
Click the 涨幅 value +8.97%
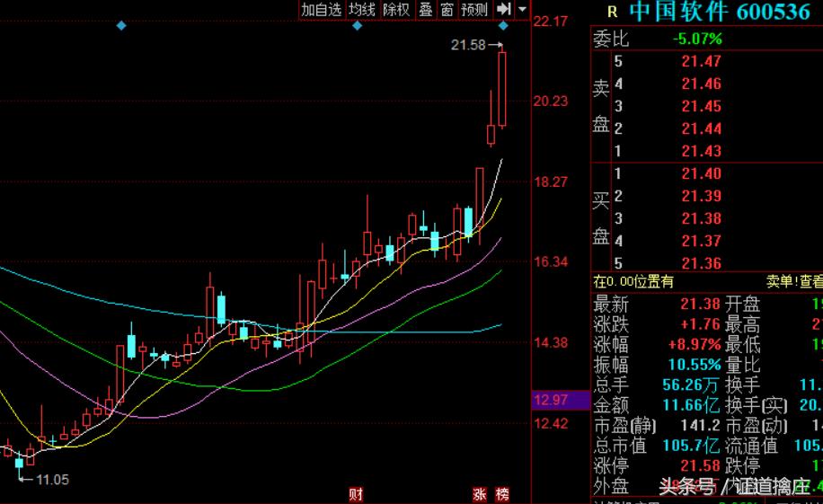(695, 345)
